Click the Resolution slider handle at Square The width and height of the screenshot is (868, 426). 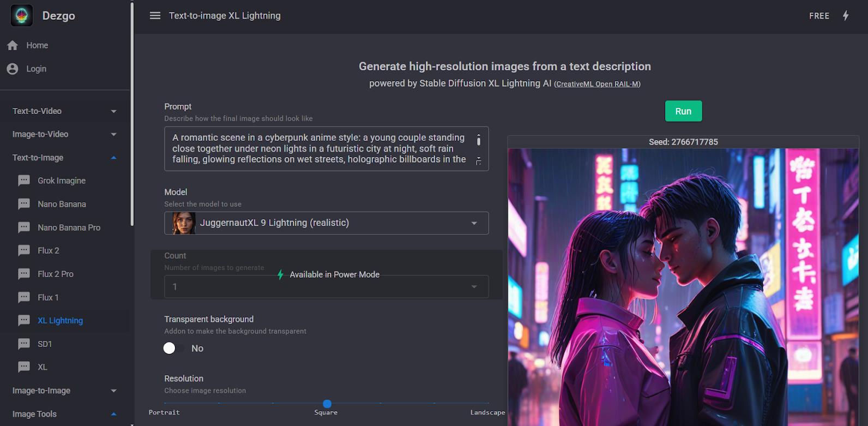327,404
